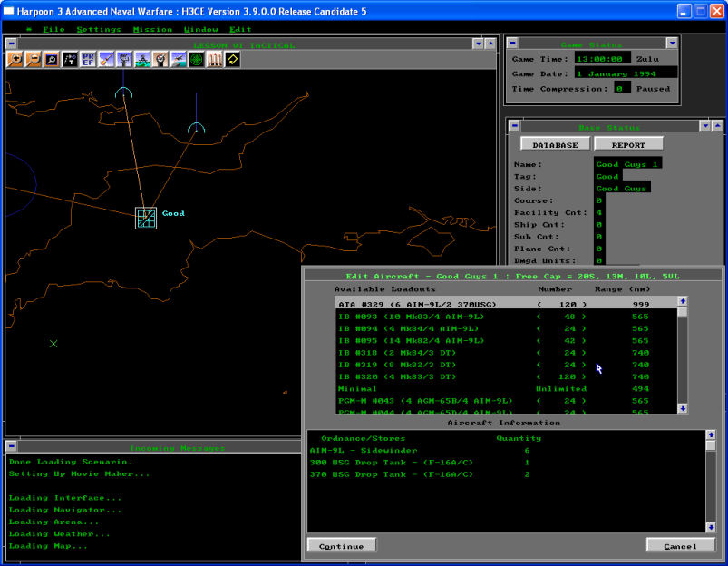Image resolution: width=728 pixels, height=566 pixels.
Task: Click the missile rack ordnance icon
Action: (x=215, y=60)
